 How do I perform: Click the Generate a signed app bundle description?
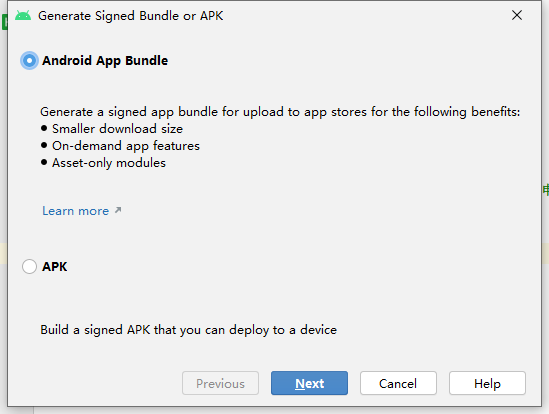click(x=280, y=112)
